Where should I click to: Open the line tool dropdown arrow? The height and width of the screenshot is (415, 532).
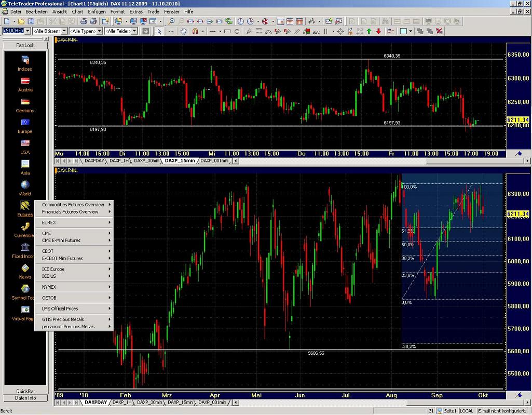[x=220, y=31]
